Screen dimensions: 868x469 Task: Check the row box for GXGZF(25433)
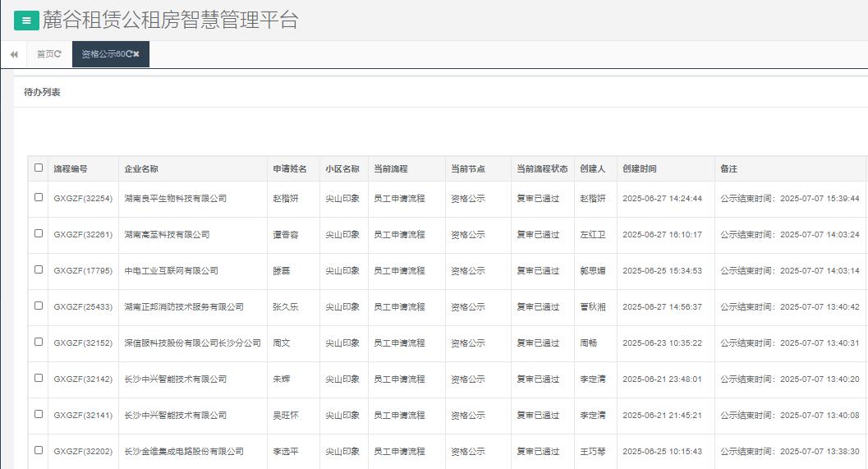click(x=39, y=306)
